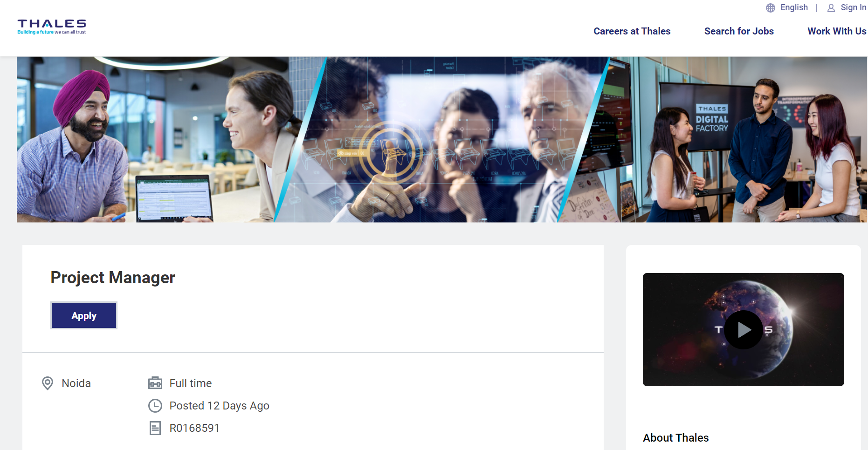Click the briefcase icon beside Full time
Image resolution: width=868 pixels, height=450 pixels.
coord(155,383)
